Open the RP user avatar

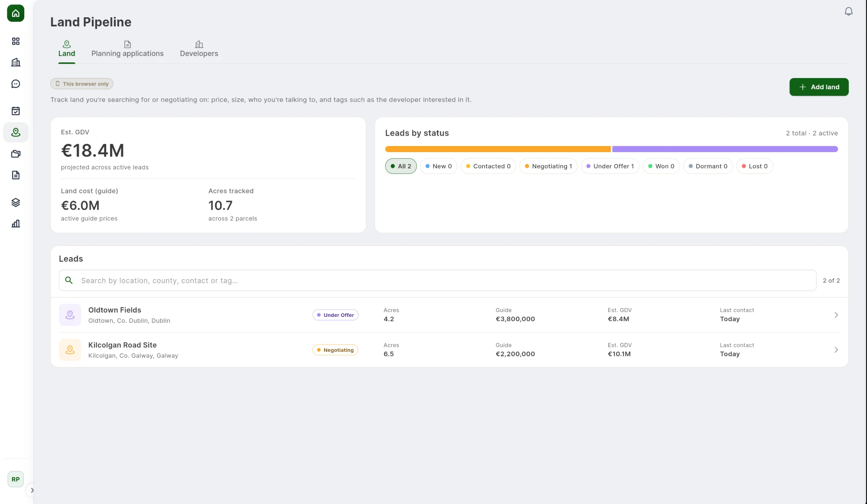(x=16, y=479)
